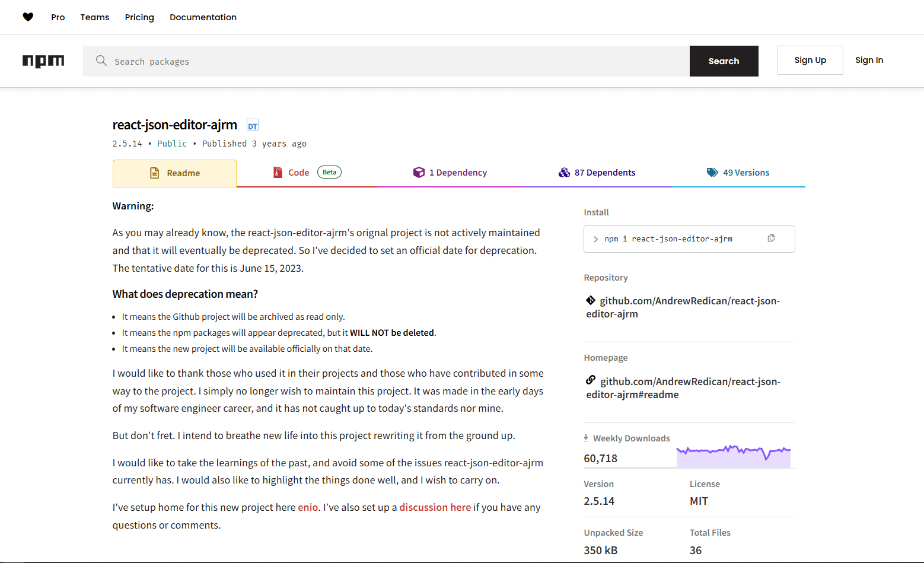Click the tag icon on the Versions tab
924x563 pixels.
point(712,172)
